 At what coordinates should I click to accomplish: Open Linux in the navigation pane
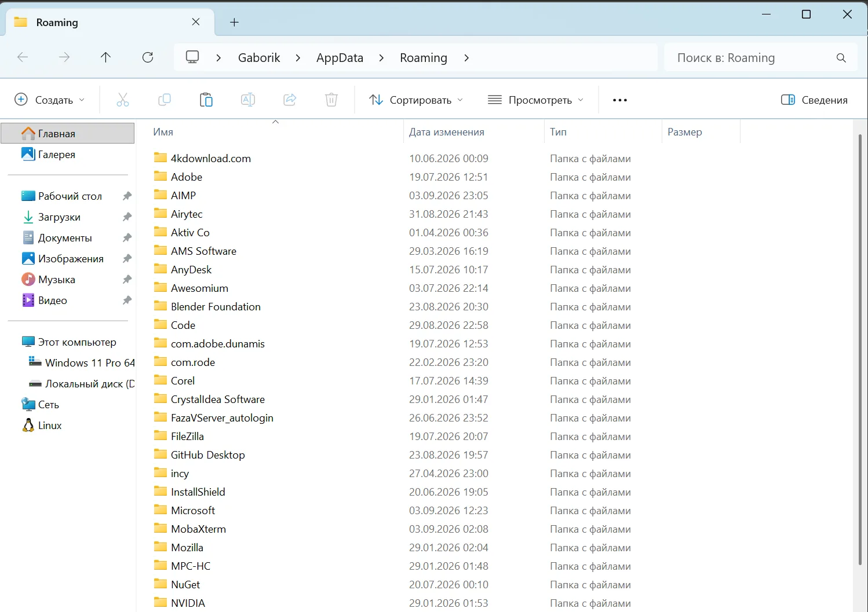point(50,426)
